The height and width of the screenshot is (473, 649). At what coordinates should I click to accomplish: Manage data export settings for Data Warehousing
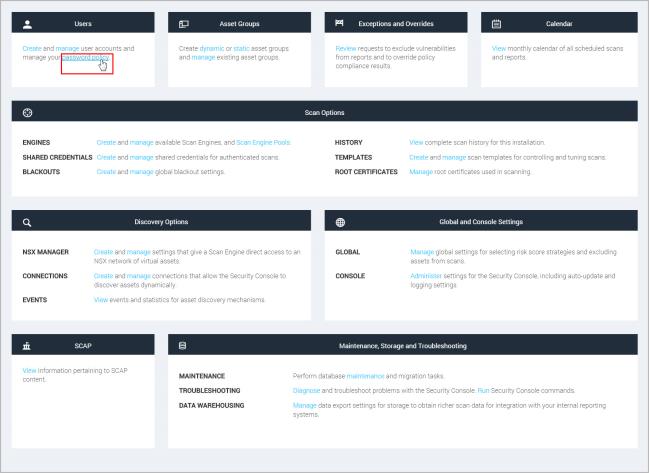coord(304,405)
